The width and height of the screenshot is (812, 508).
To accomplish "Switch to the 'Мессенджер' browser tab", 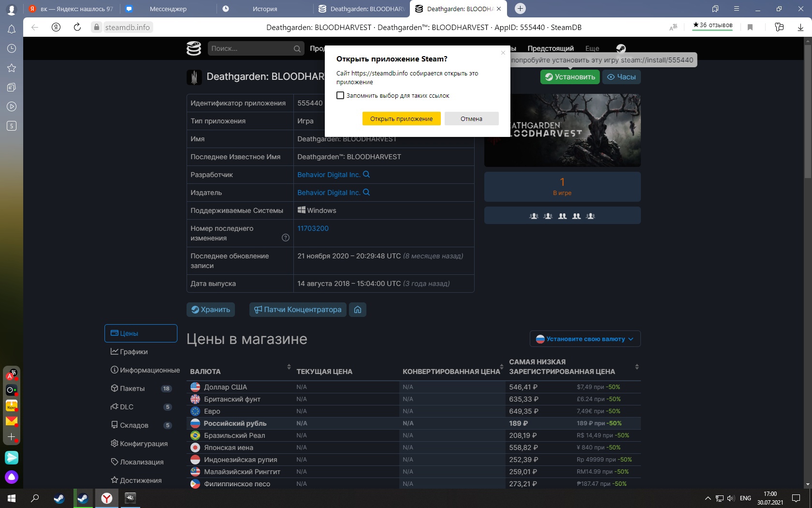I will coord(167,9).
